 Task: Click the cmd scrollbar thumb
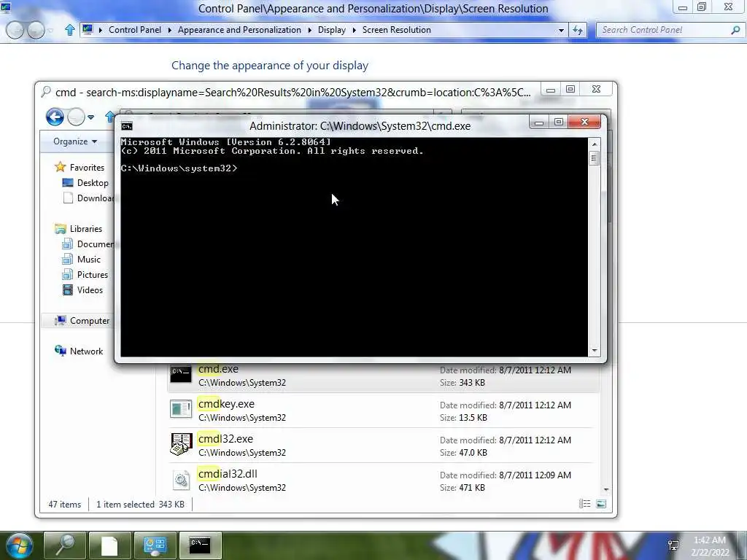tap(594, 158)
